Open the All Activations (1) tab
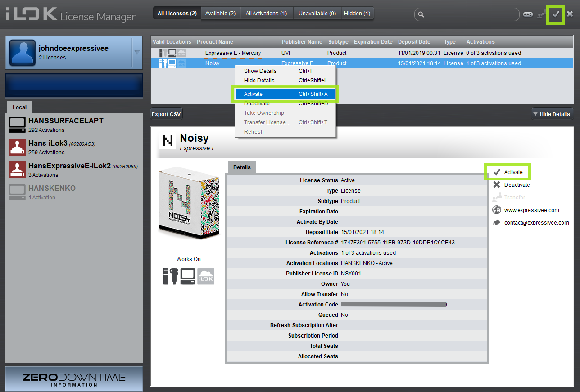Viewport: 580px width, 392px height. click(x=267, y=14)
